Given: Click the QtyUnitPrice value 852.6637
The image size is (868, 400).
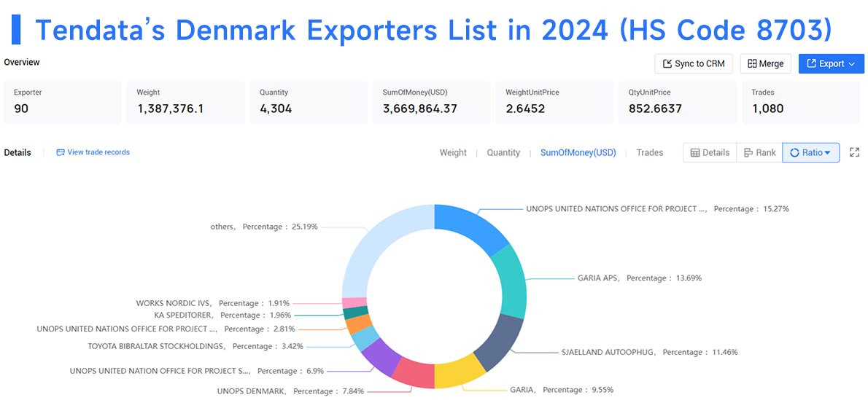Looking at the screenshot, I should 654,109.
